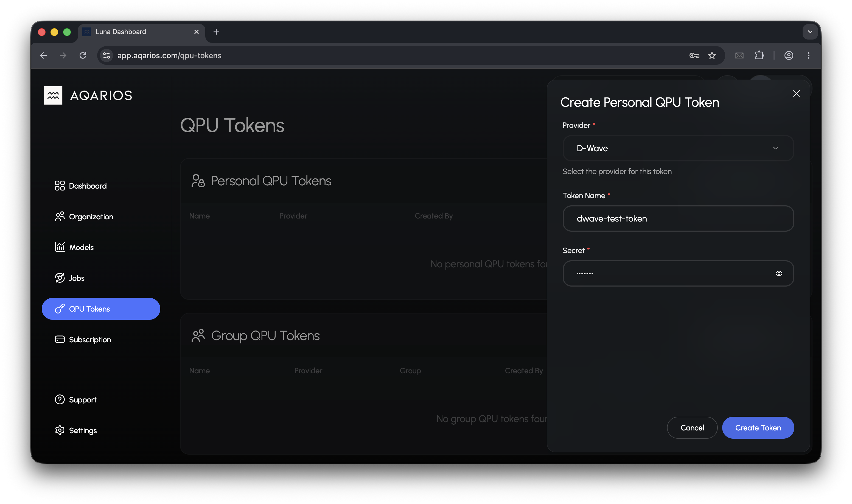Screen dimensions: 852x504
Task: Click 'Select the provider for this token' hint
Action: [x=617, y=172]
